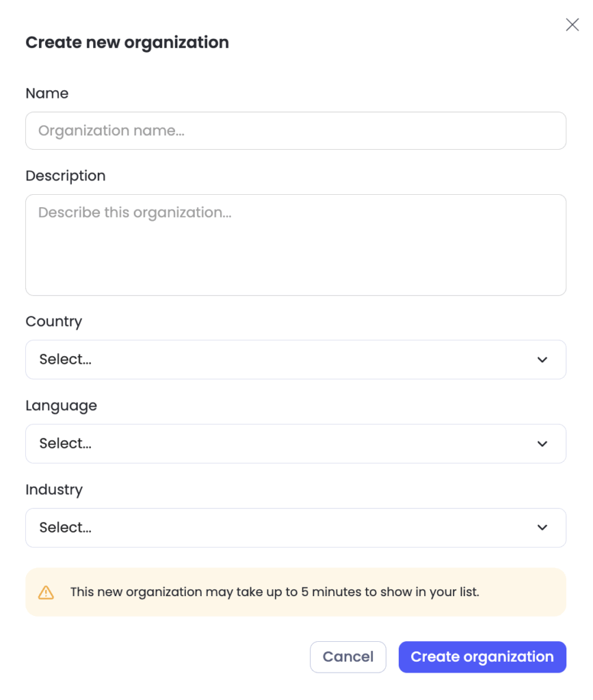The height and width of the screenshot is (700, 593).
Task: Open the Language select box
Action: pyautogui.click(x=295, y=444)
